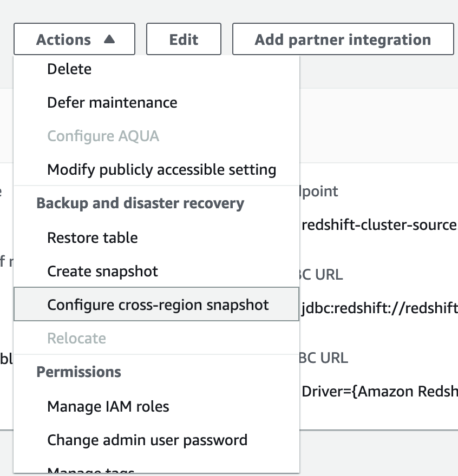Click the Edit button

(x=184, y=39)
